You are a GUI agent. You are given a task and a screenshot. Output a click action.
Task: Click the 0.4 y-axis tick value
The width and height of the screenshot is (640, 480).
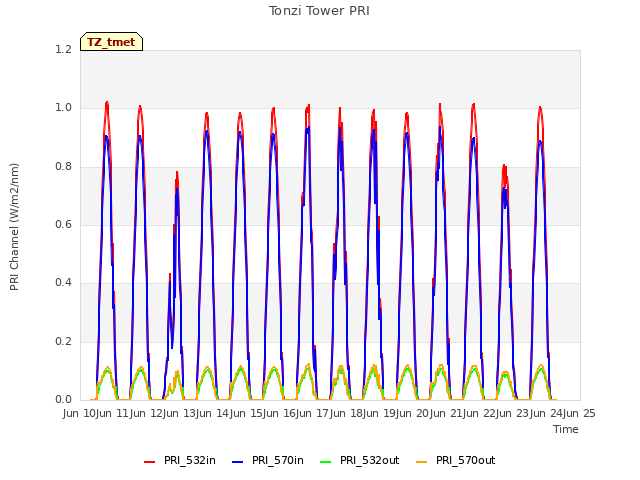click(x=63, y=282)
